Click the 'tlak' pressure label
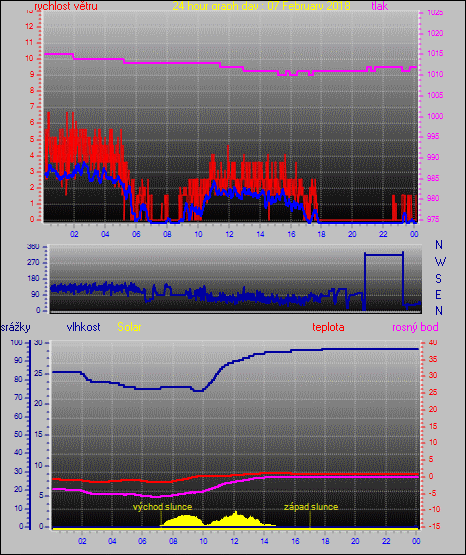The image size is (466, 555). [x=379, y=6]
